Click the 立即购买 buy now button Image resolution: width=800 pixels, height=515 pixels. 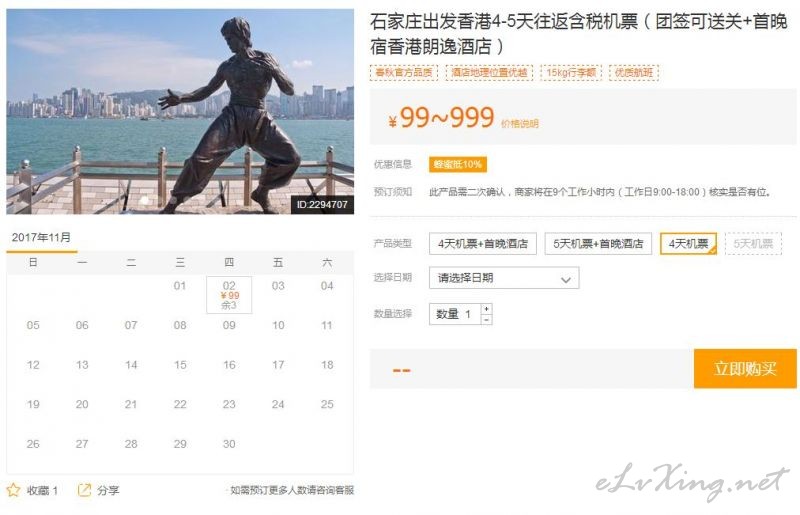[x=745, y=369]
